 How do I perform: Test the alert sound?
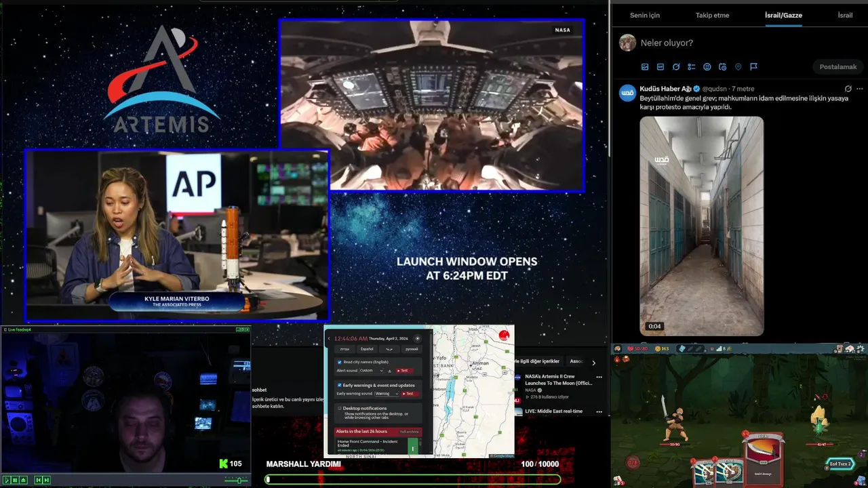click(x=405, y=371)
